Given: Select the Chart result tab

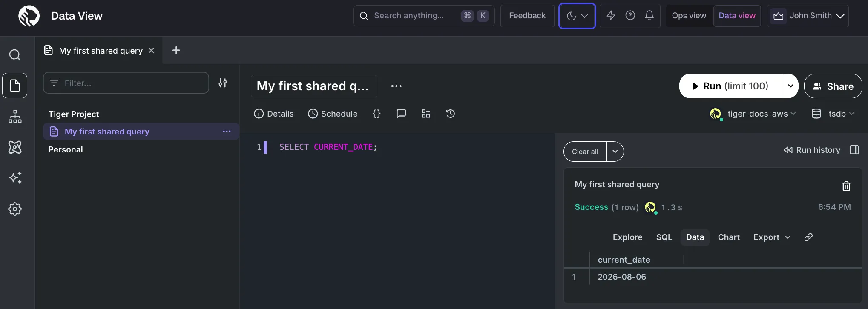Looking at the screenshot, I should [x=729, y=237].
